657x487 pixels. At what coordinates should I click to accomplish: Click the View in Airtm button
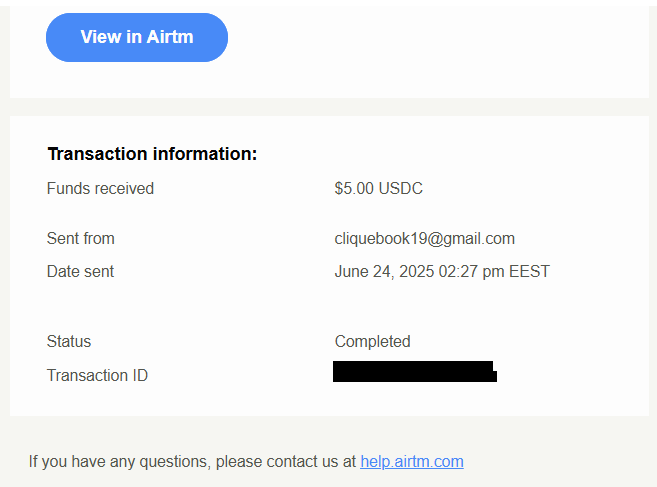click(137, 37)
